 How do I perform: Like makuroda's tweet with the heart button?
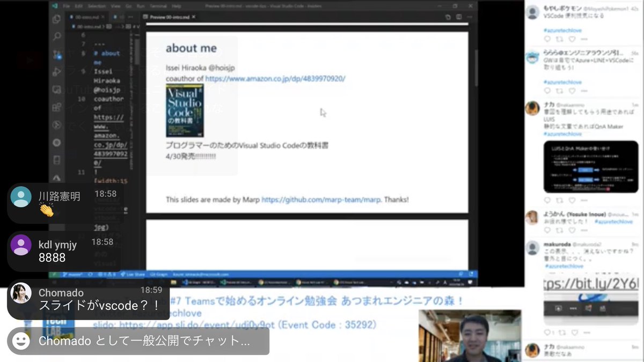click(575, 332)
